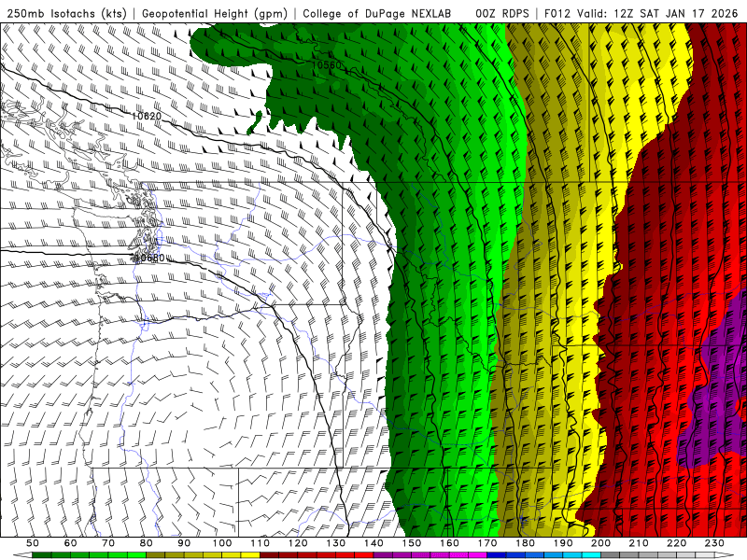747x560 pixels.
Task: Click the "College of DuPage NEXLAB" header text
Action: coord(377,13)
